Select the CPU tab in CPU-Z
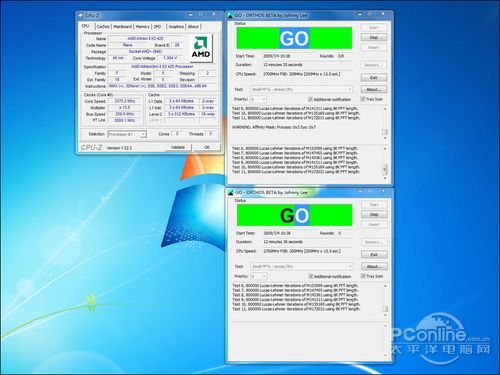500x375 pixels. pyautogui.click(x=86, y=26)
